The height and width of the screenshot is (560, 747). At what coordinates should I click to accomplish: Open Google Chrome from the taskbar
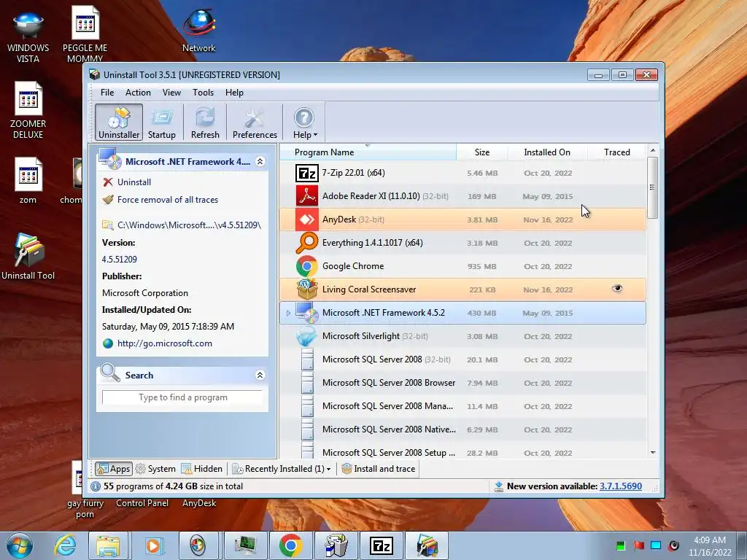pyautogui.click(x=291, y=545)
